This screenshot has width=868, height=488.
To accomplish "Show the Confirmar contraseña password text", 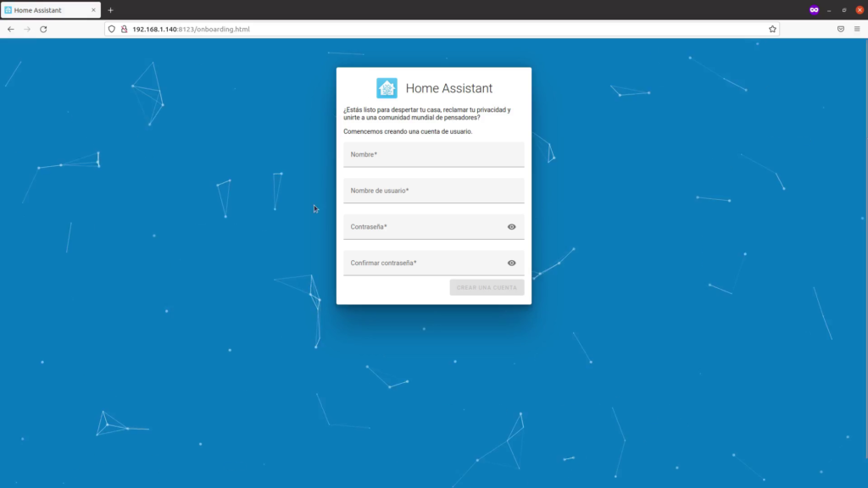I will click(x=512, y=263).
